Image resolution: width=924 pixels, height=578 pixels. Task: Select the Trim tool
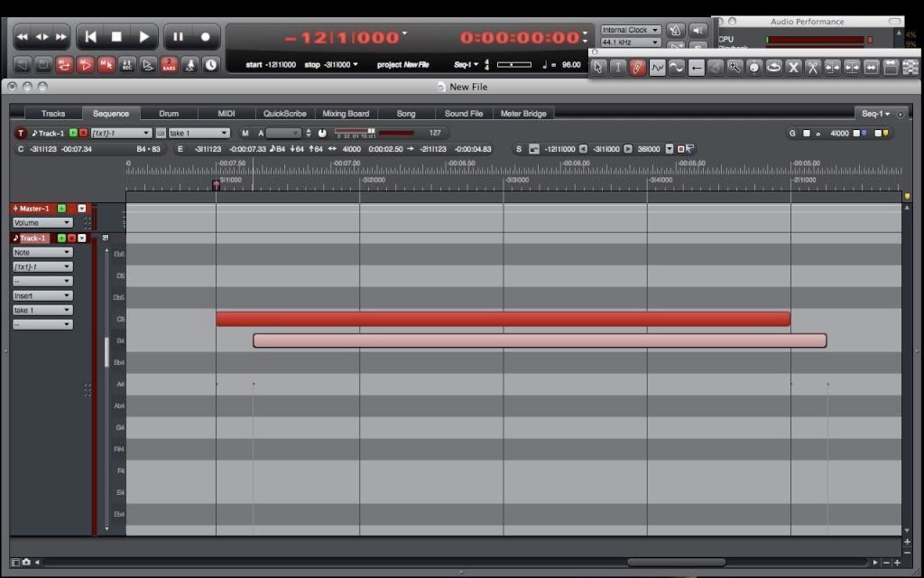(x=833, y=68)
